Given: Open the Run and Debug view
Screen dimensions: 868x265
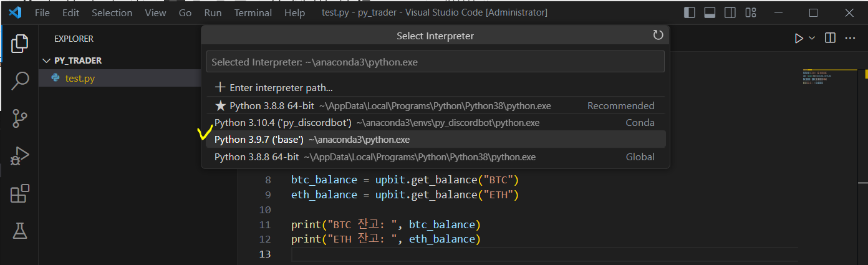Looking at the screenshot, I should point(20,156).
